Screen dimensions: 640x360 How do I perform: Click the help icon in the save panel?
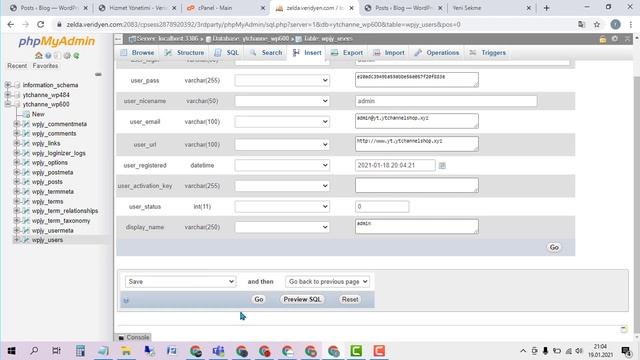coord(126,300)
